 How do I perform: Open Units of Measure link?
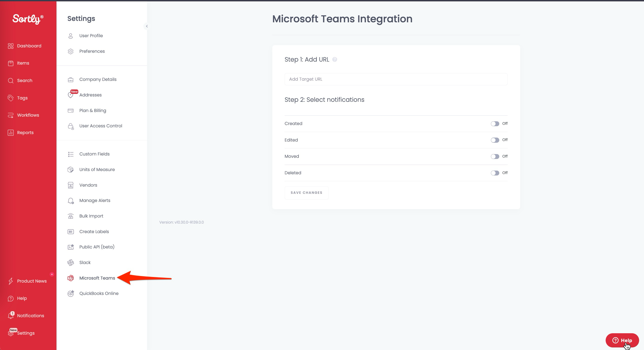pyautogui.click(x=97, y=169)
